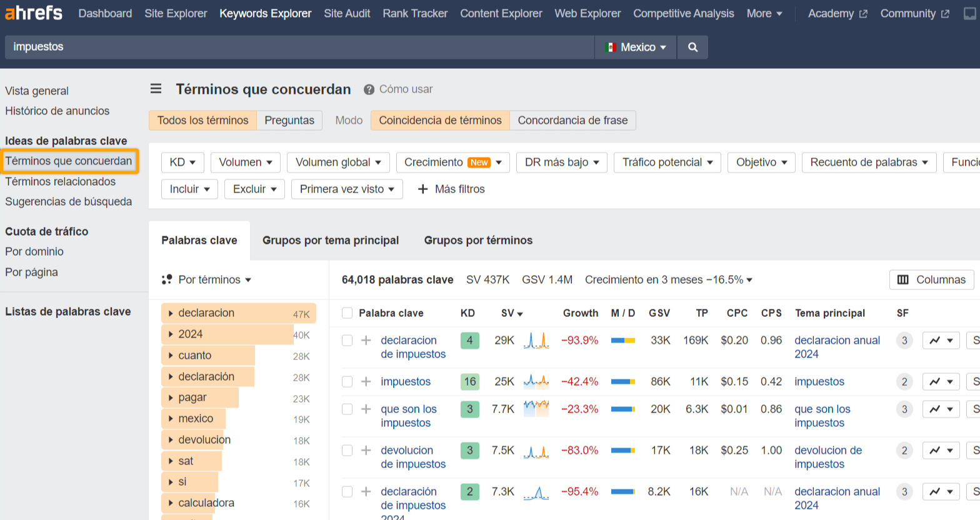Switch to Grupos por términos tab
The height and width of the screenshot is (520, 980).
point(478,240)
